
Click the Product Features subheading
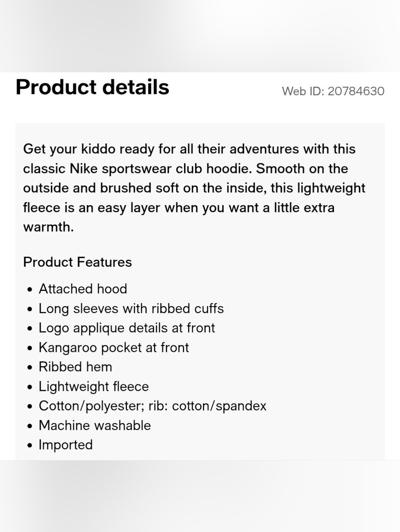78,262
